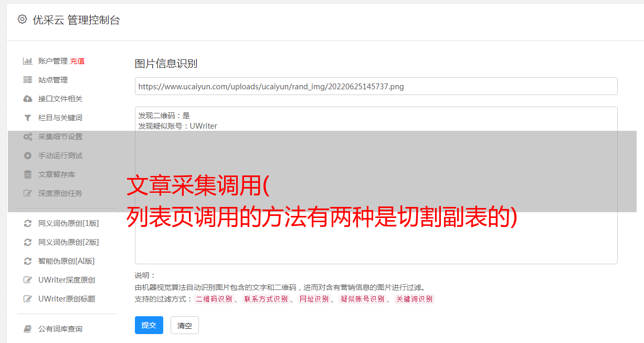Select 栏目与关键词 sidebar entry
Image resolution: width=644 pixels, height=343 pixels.
60,118
